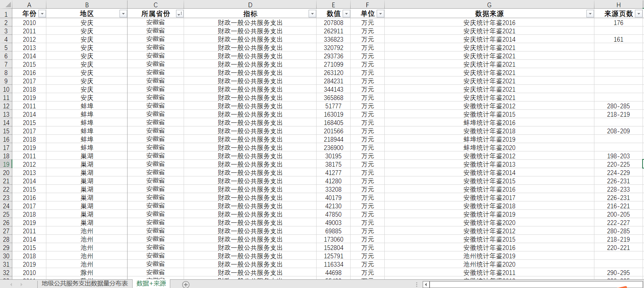Viewport: 644px width, 288px height.
Task: Select column A header
Action: pos(29,5)
